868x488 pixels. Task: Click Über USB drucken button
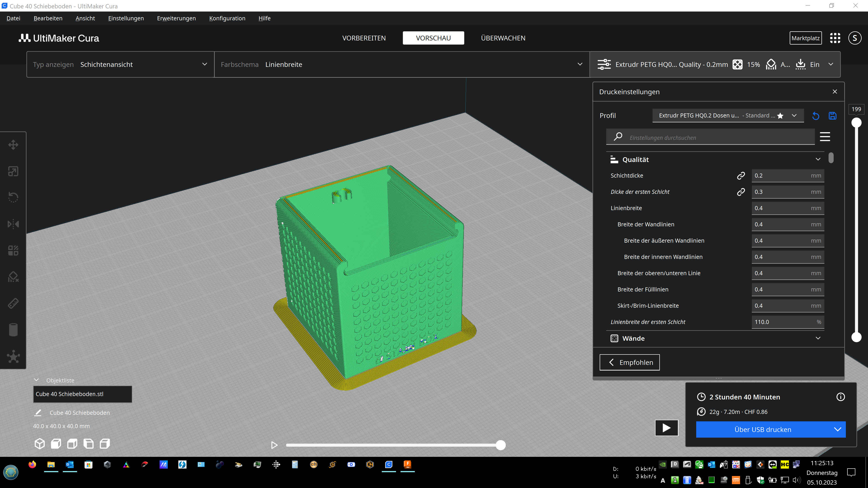pos(762,429)
